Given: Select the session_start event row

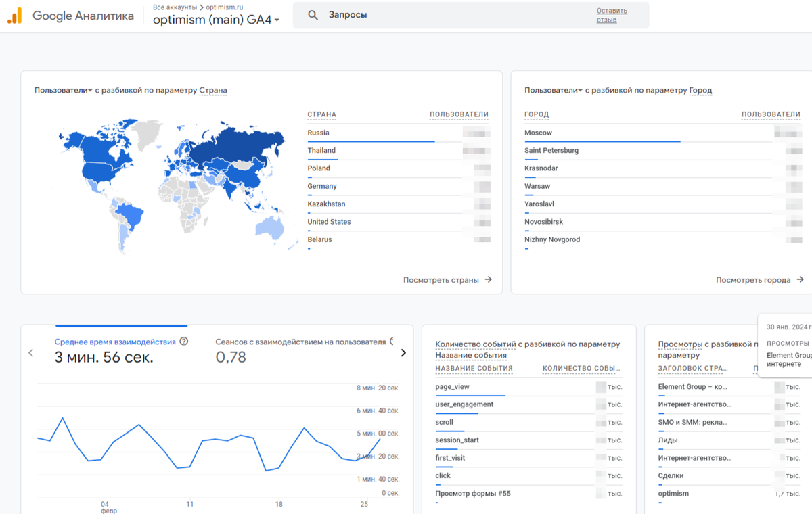Looking at the screenshot, I should tap(528, 440).
